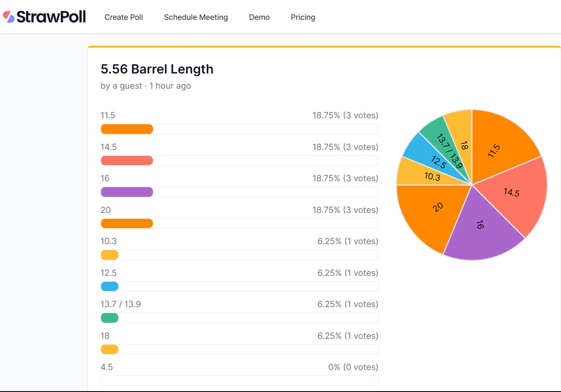
Task: Select the 20 option label in results list
Action: [x=106, y=210]
